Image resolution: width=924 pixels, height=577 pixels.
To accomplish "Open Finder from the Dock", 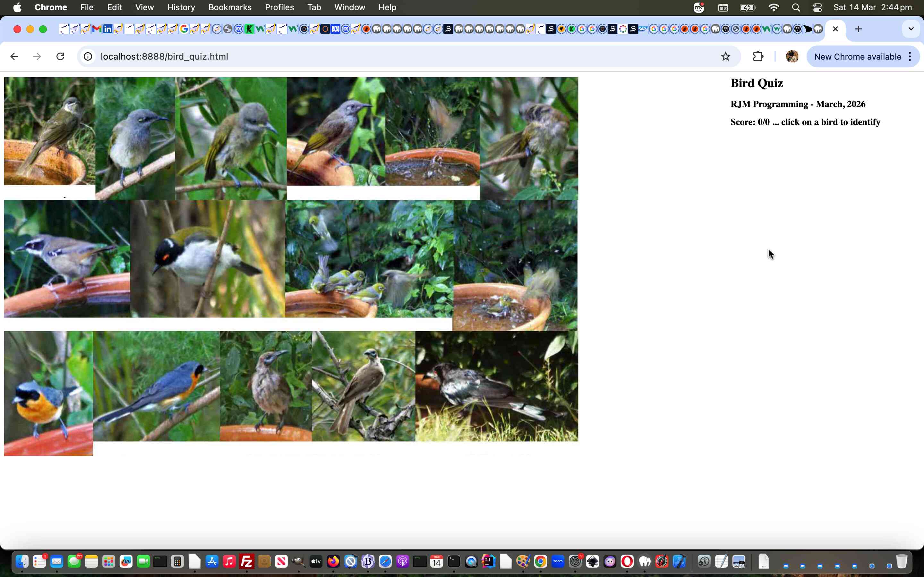I will click(x=22, y=561).
